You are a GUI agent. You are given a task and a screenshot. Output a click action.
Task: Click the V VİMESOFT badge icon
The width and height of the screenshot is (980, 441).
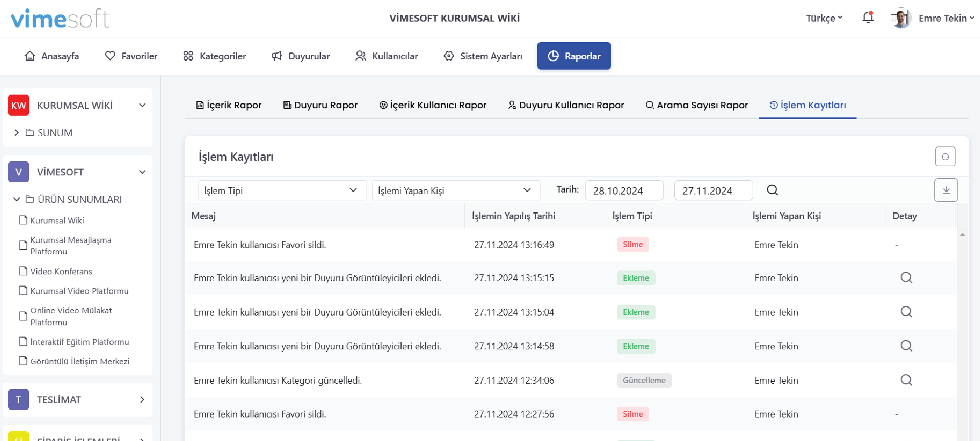point(19,172)
